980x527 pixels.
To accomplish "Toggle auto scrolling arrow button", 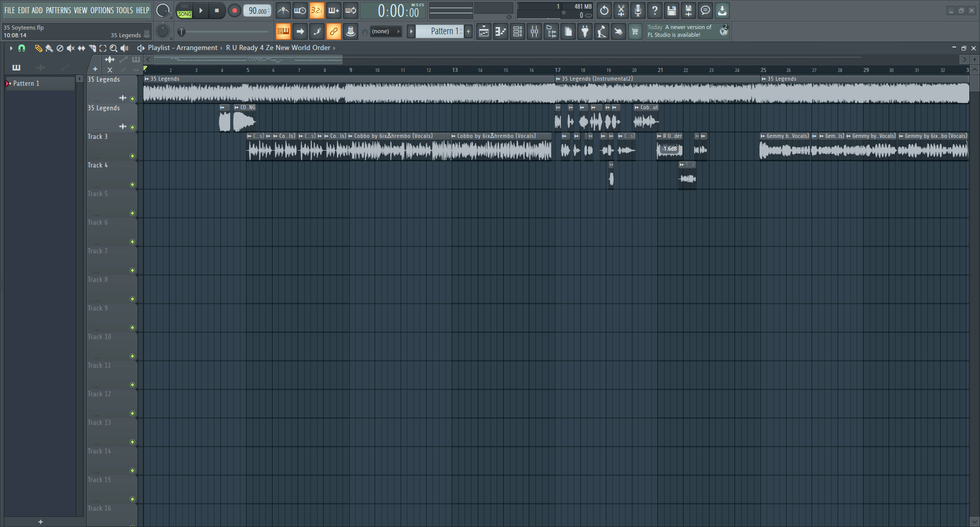I will tap(300, 32).
